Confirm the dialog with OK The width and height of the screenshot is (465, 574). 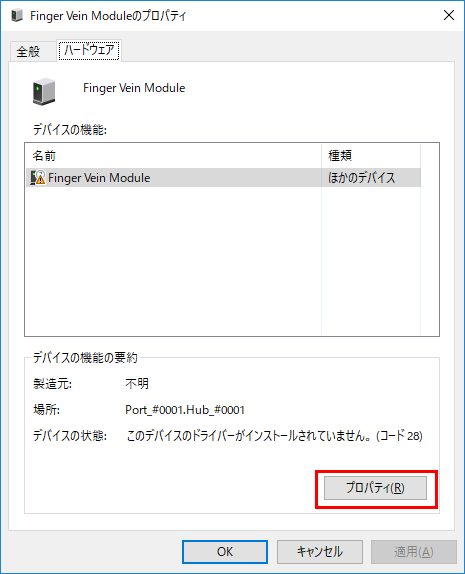[225, 552]
